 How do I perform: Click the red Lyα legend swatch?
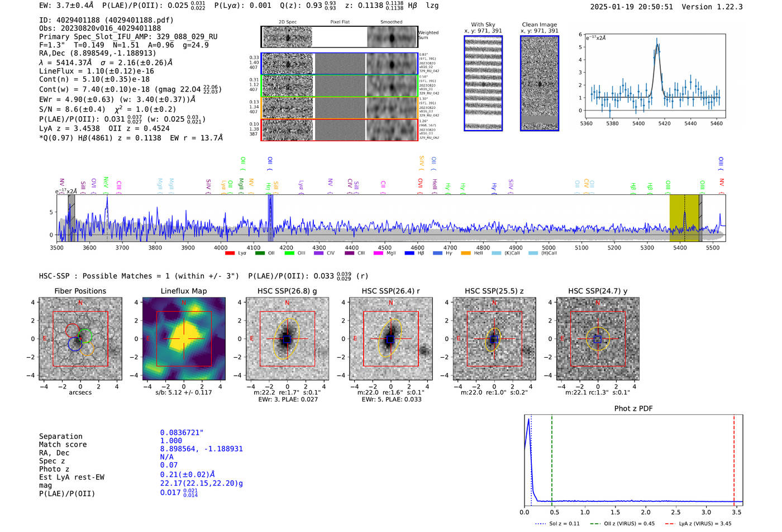click(230, 253)
